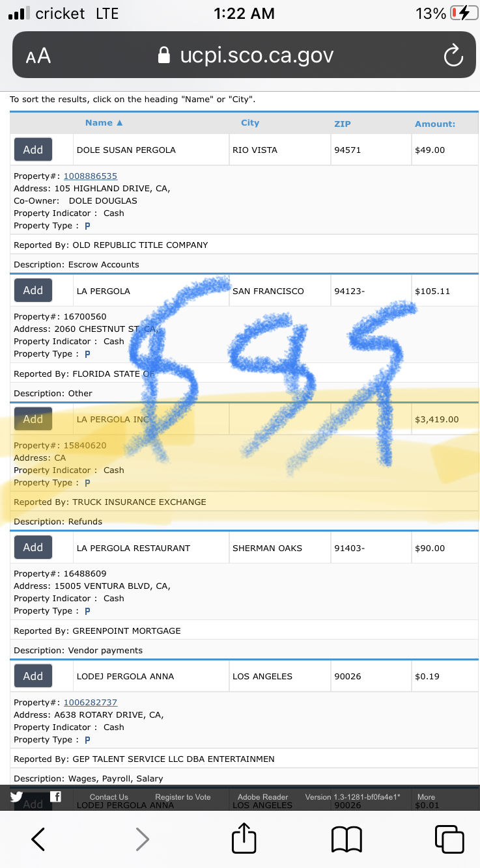Open property number 1008886535 link
Viewport: 480px width, 868px height.
[x=91, y=176]
